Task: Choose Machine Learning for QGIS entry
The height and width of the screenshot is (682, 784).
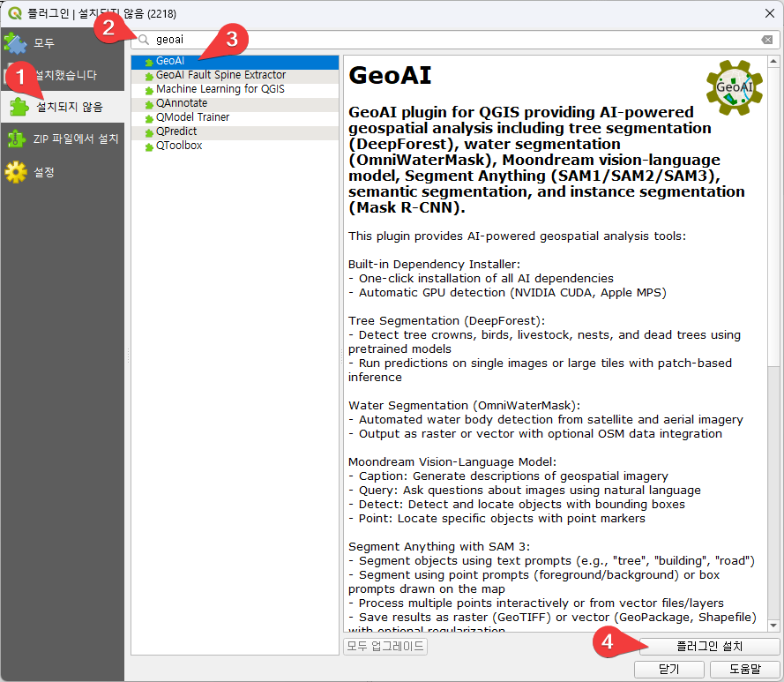Action: [220, 89]
